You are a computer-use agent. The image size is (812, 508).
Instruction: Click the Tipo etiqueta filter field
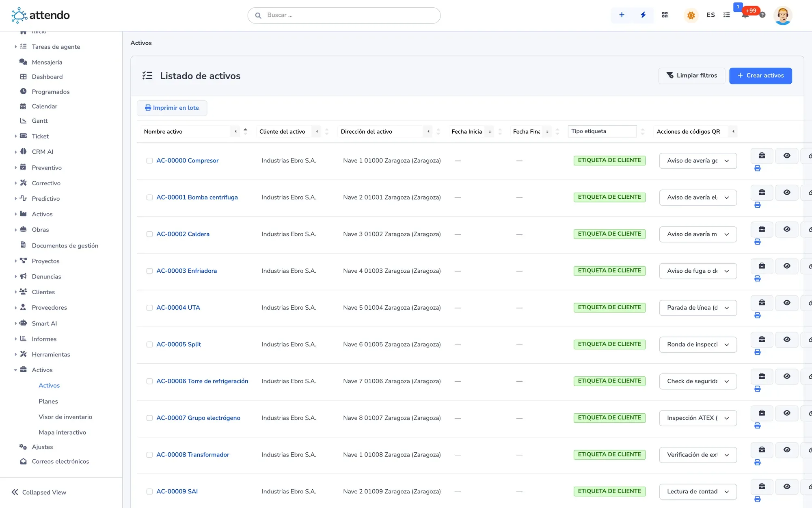(x=602, y=131)
